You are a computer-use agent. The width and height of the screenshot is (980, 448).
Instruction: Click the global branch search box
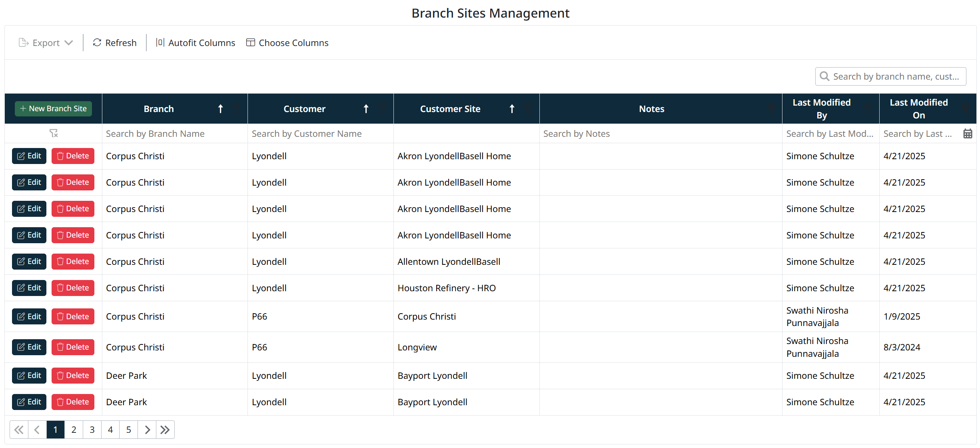click(896, 76)
